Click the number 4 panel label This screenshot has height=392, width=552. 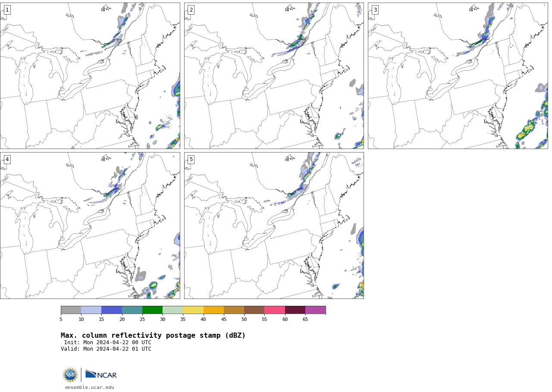click(x=7, y=159)
